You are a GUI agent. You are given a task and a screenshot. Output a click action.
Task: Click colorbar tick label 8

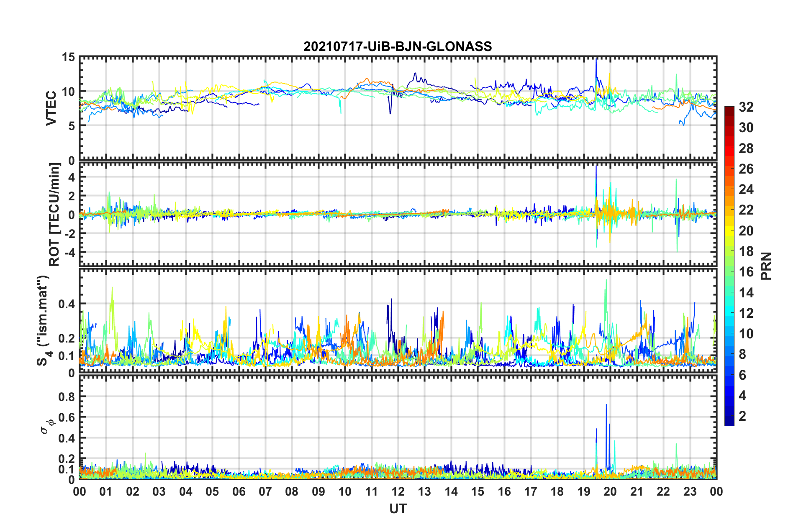click(x=742, y=354)
